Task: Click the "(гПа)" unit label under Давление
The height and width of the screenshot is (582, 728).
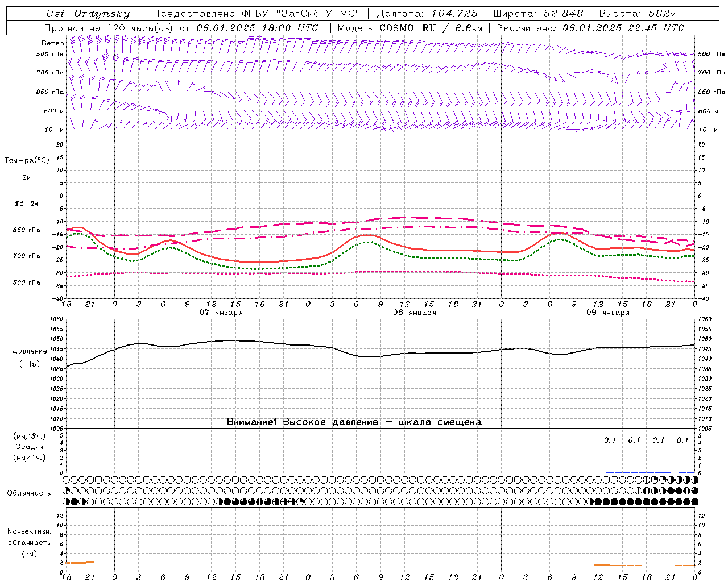Action: pyautogui.click(x=30, y=364)
